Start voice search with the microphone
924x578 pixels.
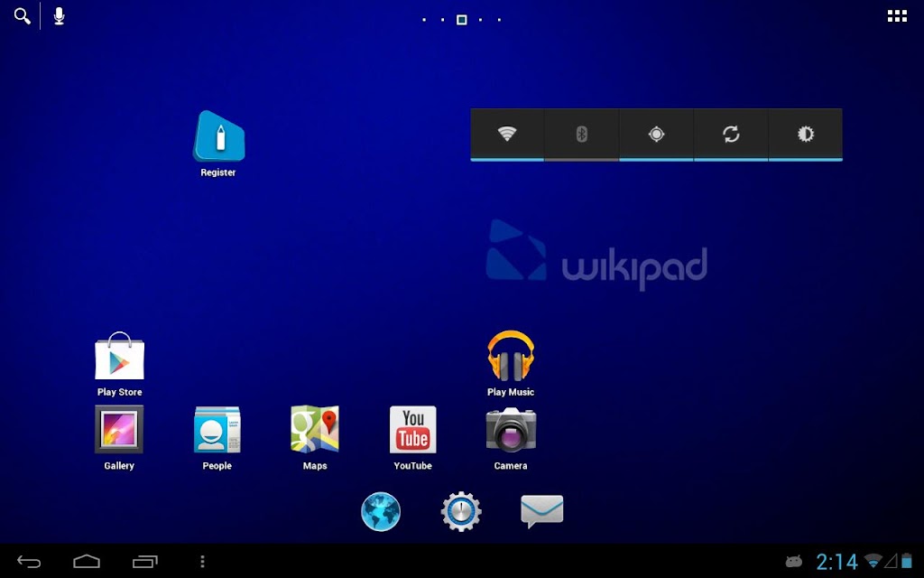59,16
